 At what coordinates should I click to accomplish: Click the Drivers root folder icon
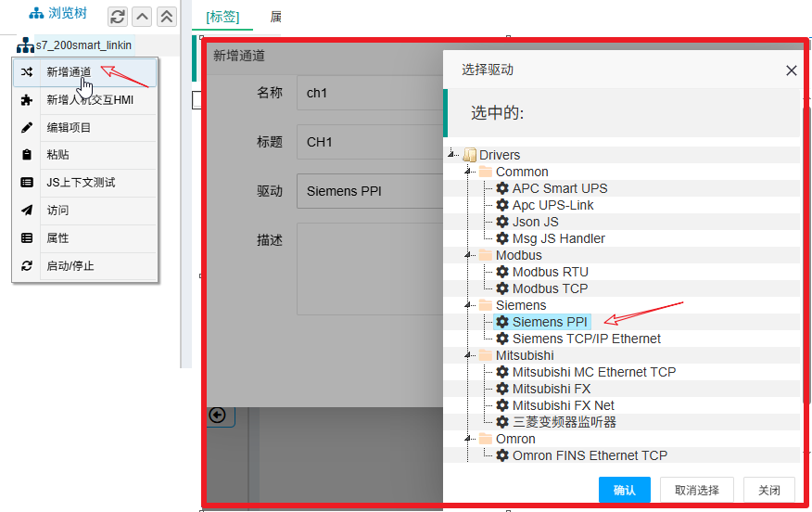(470, 155)
